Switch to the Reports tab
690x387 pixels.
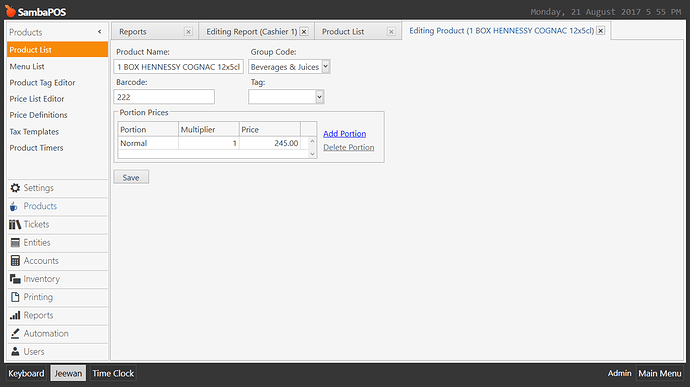132,32
